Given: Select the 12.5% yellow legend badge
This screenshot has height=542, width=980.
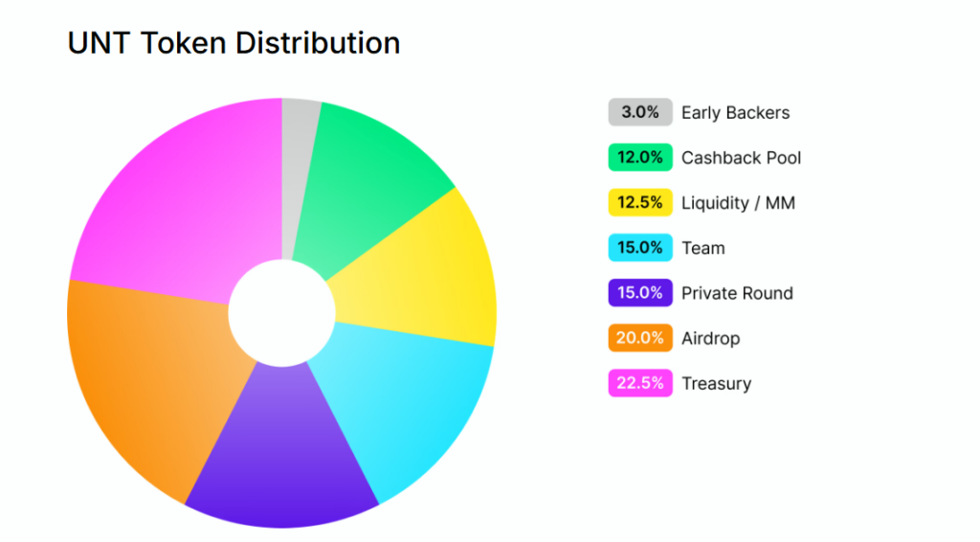Looking at the screenshot, I should 640,202.
